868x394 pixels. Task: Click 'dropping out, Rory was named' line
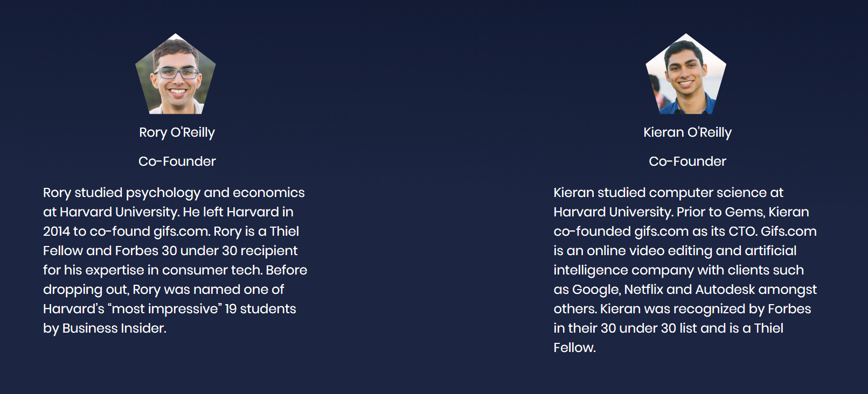163,290
